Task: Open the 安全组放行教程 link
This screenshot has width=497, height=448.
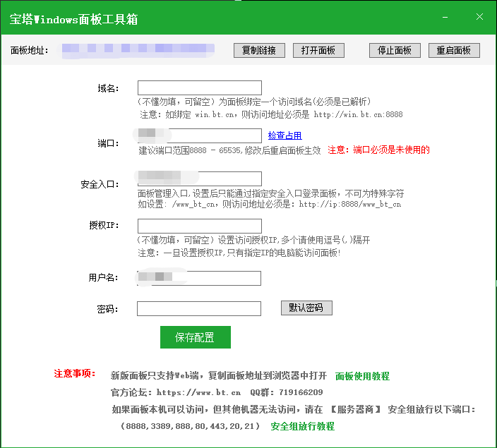Action: [x=302, y=426]
